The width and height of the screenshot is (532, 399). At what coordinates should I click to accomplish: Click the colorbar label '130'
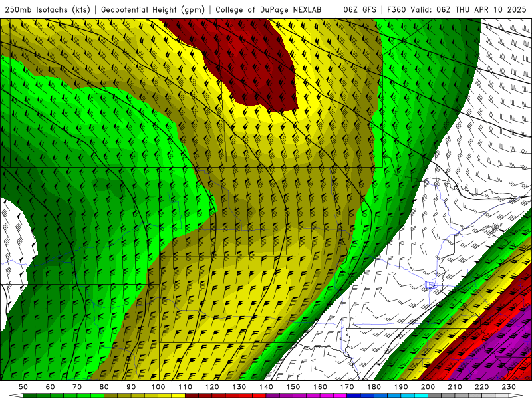click(239, 387)
